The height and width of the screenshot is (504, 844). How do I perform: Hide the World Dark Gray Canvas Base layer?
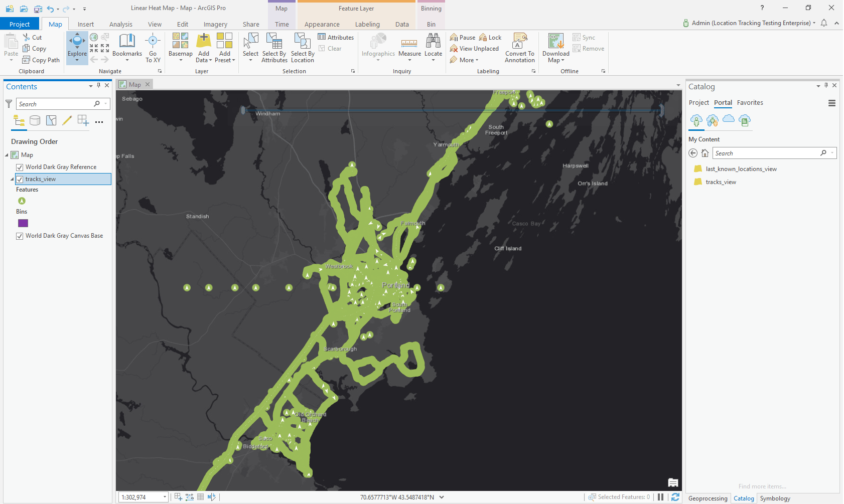point(19,236)
